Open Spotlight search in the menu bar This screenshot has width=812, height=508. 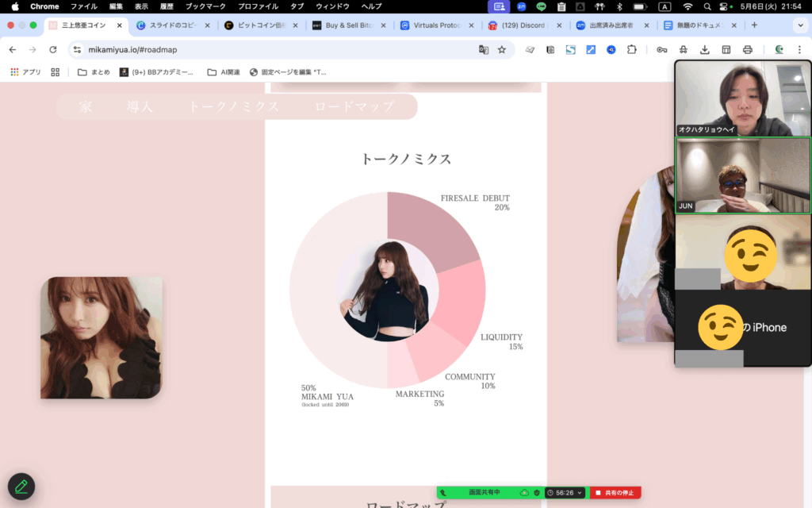[x=707, y=6]
